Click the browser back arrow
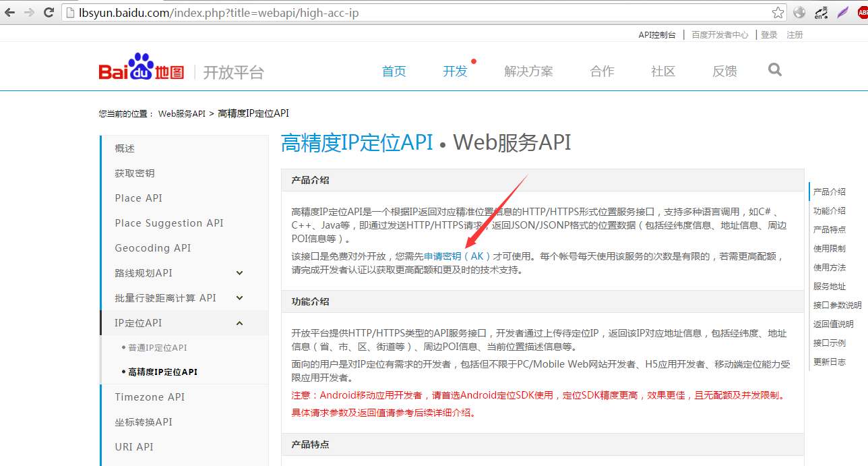 tap(10, 12)
